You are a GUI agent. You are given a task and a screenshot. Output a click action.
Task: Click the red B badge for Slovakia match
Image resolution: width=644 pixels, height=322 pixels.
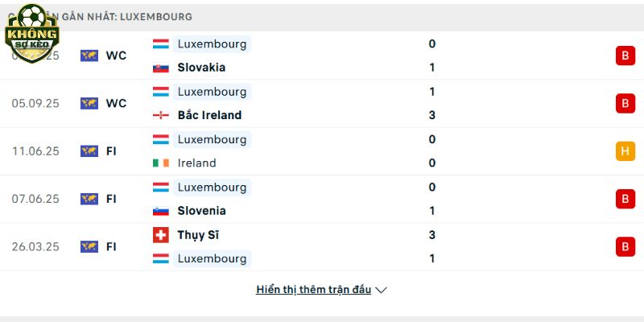(x=625, y=56)
